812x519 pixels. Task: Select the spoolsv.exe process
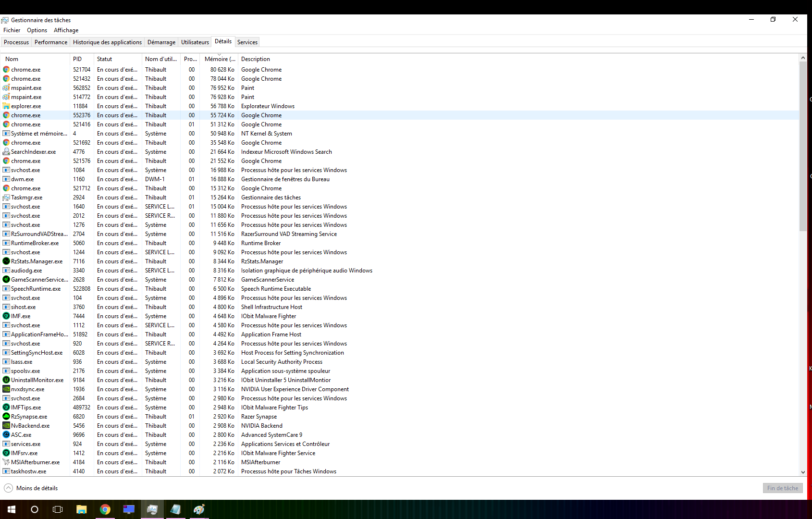[400, 371]
